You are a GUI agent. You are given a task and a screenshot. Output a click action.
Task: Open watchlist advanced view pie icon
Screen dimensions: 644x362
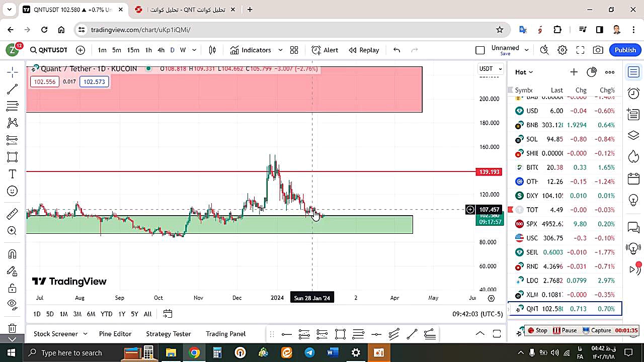tap(592, 72)
